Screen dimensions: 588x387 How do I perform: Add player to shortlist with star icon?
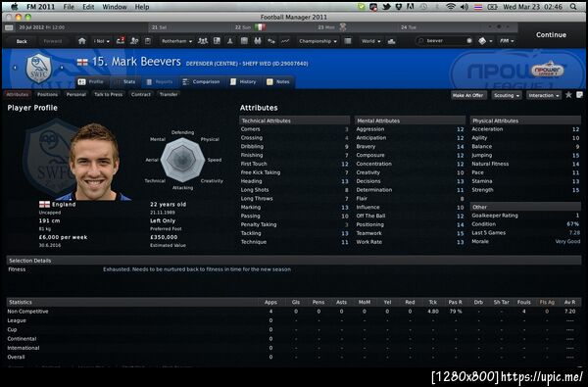pyautogui.click(x=568, y=95)
